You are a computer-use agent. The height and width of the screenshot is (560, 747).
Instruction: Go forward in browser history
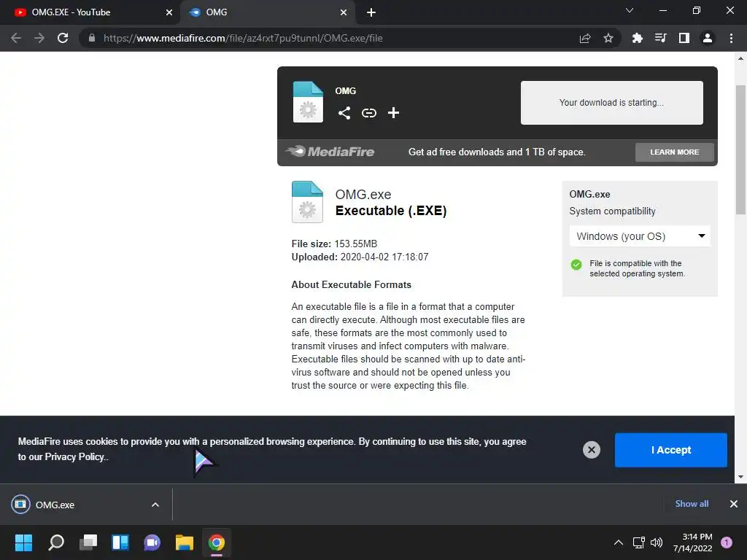39,38
